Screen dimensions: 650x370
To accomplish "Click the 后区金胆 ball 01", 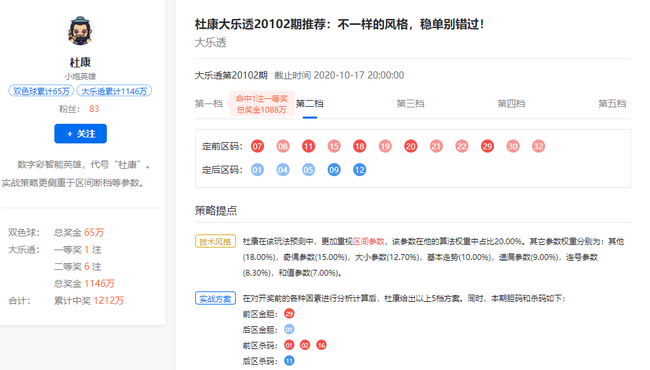I will tap(289, 330).
